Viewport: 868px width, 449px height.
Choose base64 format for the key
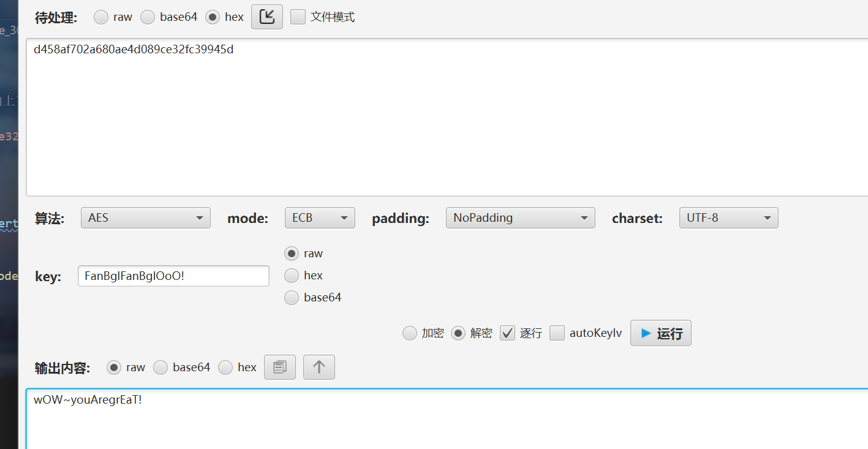292,298
